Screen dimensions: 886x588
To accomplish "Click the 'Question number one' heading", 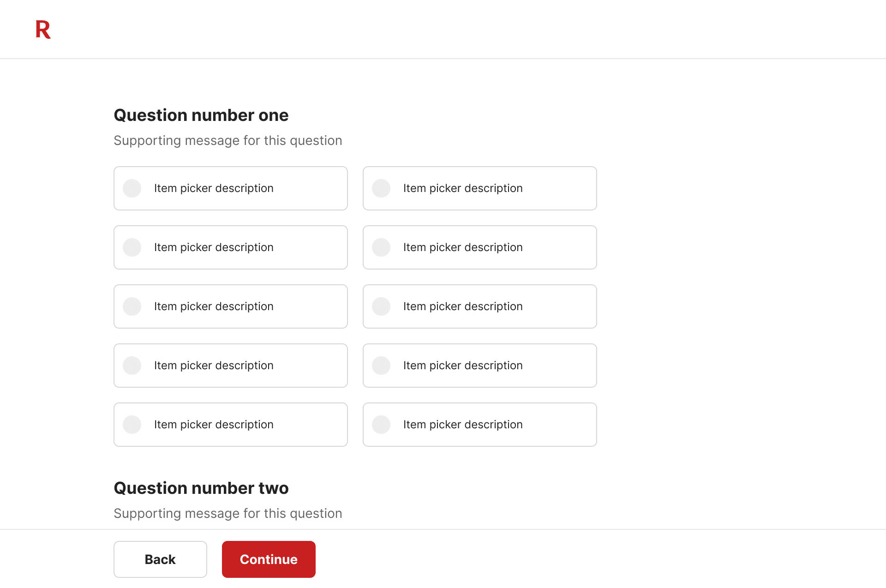I will [201, 115].
